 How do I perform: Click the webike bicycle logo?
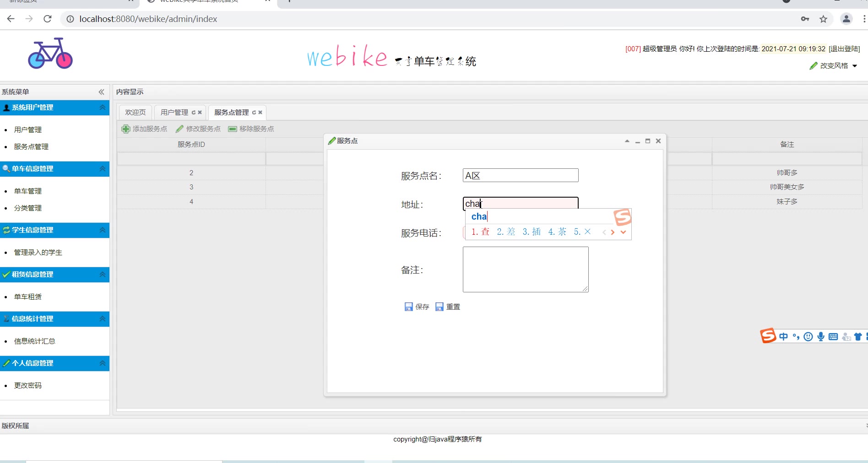pos(50,53)
